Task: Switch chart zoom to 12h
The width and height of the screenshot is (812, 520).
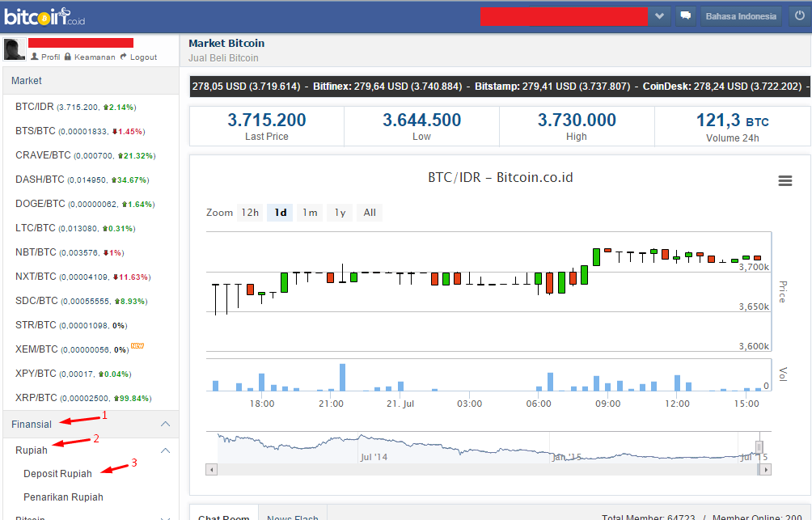Action: (x=250, y=212)
